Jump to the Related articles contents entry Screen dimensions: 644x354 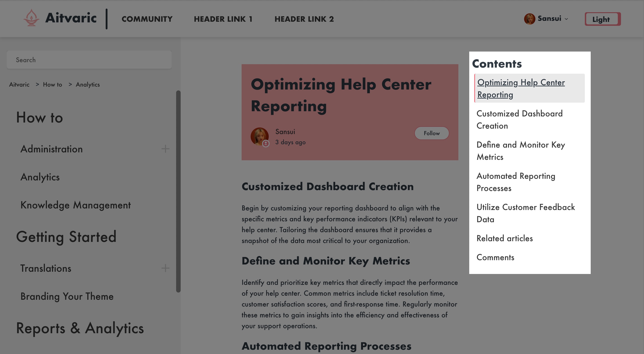pos(504,238)
